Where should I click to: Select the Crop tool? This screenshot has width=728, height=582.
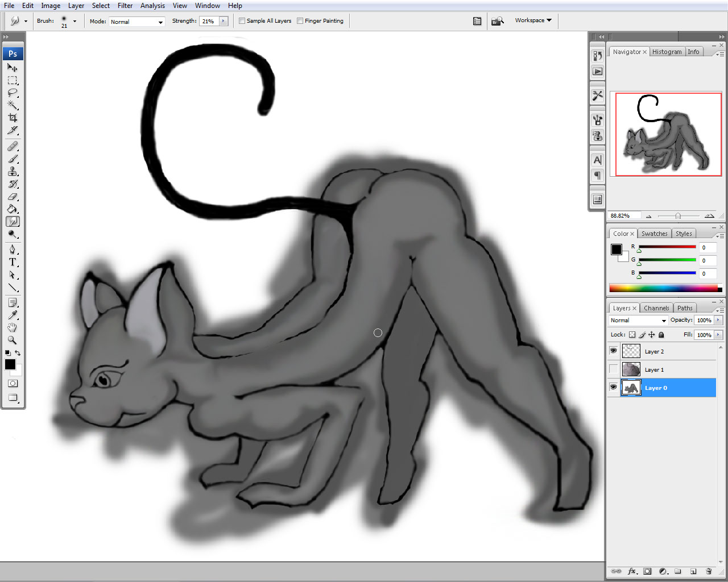click(x=13, y=118)
